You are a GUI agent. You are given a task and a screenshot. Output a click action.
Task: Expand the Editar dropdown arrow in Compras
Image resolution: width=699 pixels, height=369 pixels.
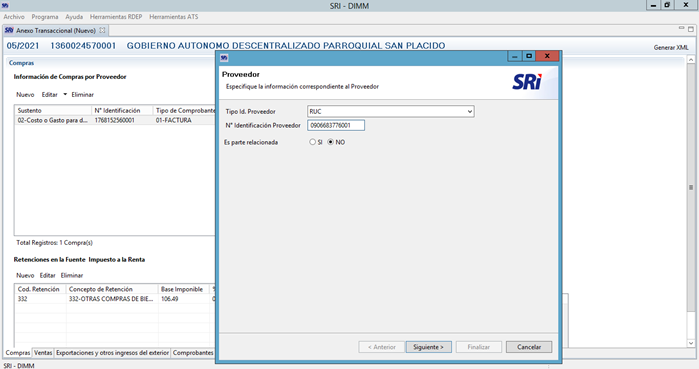(x=65, y=94)
